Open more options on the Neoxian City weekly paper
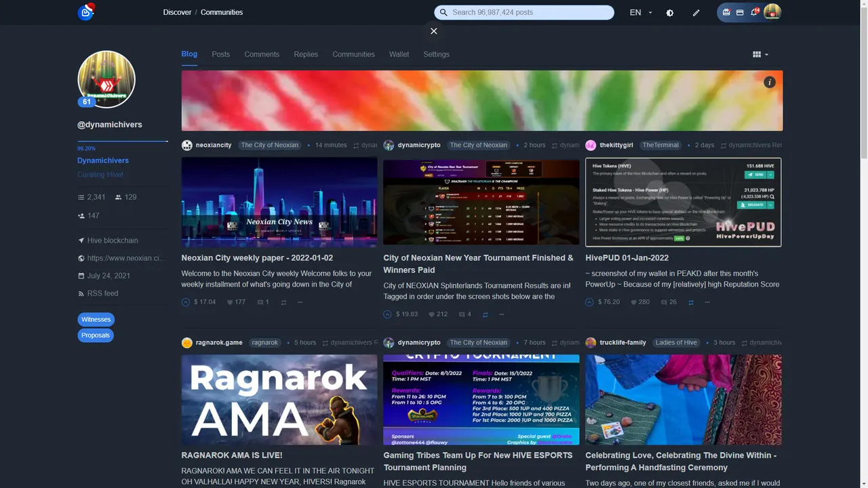Screen dimensions: 868x488 (300, 302)
